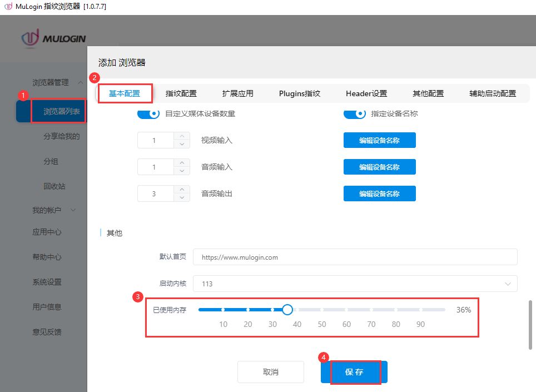Viewport: 536px width, 392px height.
Task: Click the 36% memory value text
Action: click(464, 310)
